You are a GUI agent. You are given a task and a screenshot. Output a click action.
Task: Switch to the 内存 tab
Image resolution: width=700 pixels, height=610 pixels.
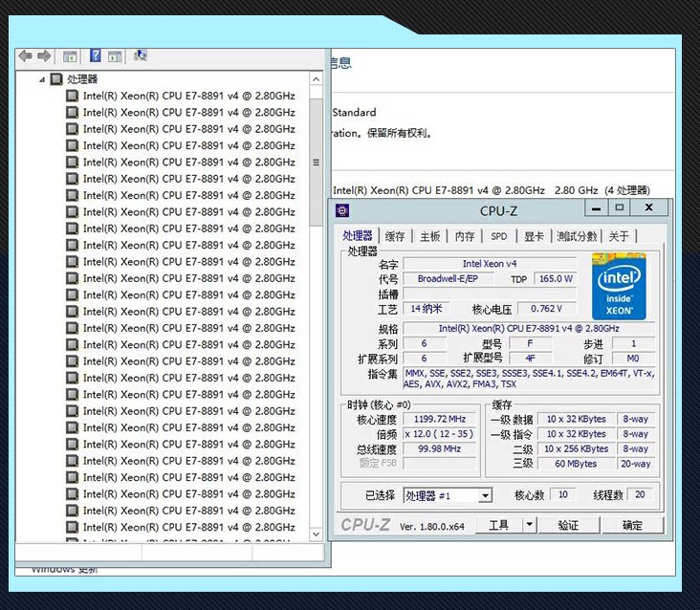pyautogui.click(x=465, y=236)
